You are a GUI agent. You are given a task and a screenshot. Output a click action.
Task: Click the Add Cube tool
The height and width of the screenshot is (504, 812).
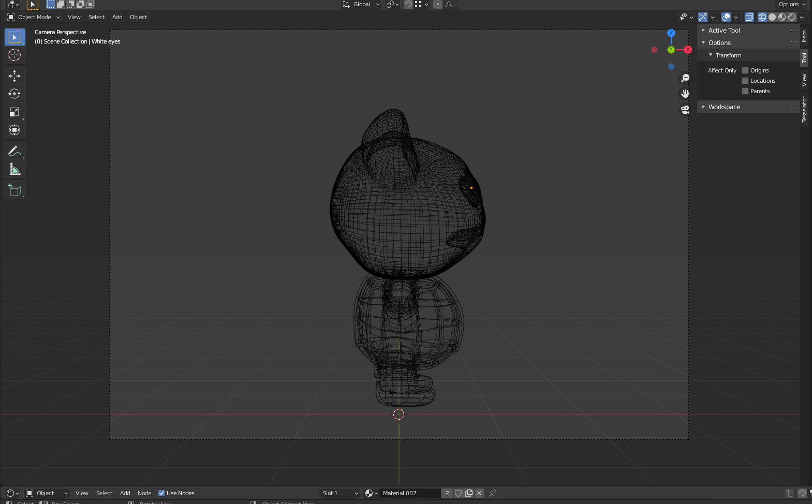point(14,190)
